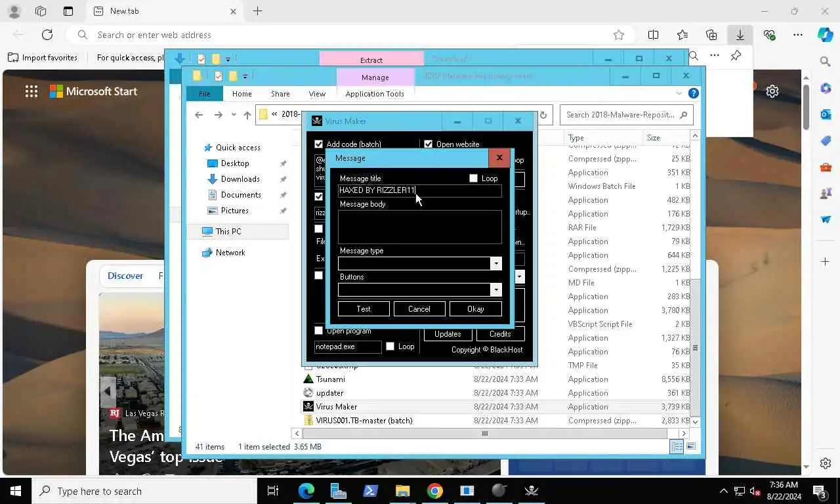Open Task View on taskbar
This screenshot has height=504, width=840.
click(x=273, y=491)
